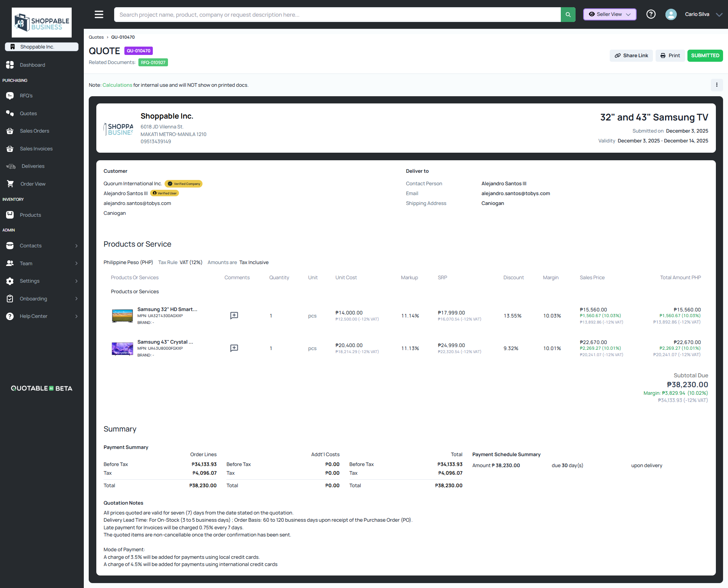Expand the Carlo Silva account menu
The width and height of the screenshot is (728, 588).
coord(719,14)
